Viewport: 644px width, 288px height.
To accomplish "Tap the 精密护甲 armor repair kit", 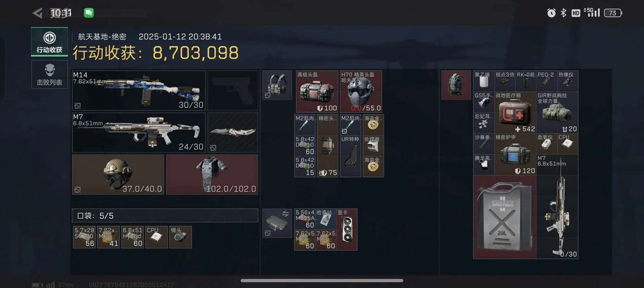I will point(515,154).
